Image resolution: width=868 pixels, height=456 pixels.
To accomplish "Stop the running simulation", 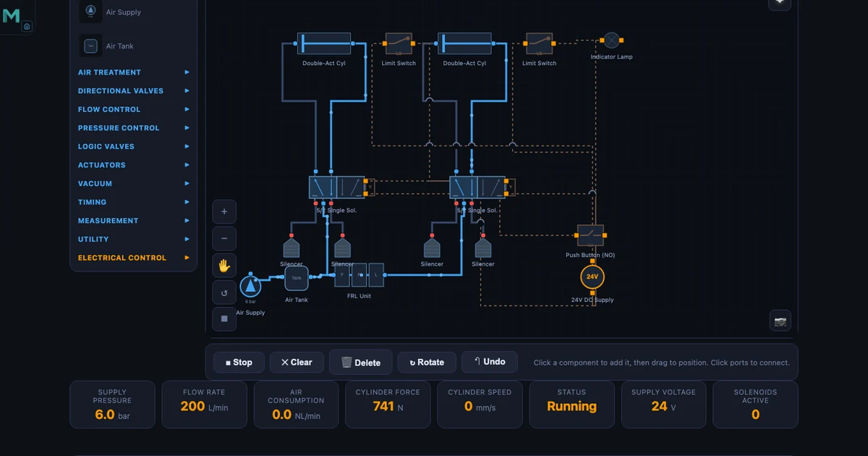I will tap(239, 363).
